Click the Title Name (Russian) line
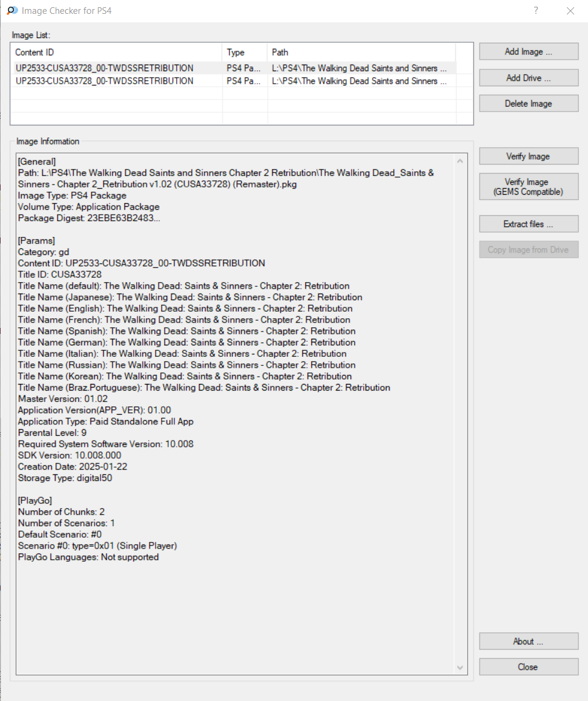588x701 pixels. point(187,365)
